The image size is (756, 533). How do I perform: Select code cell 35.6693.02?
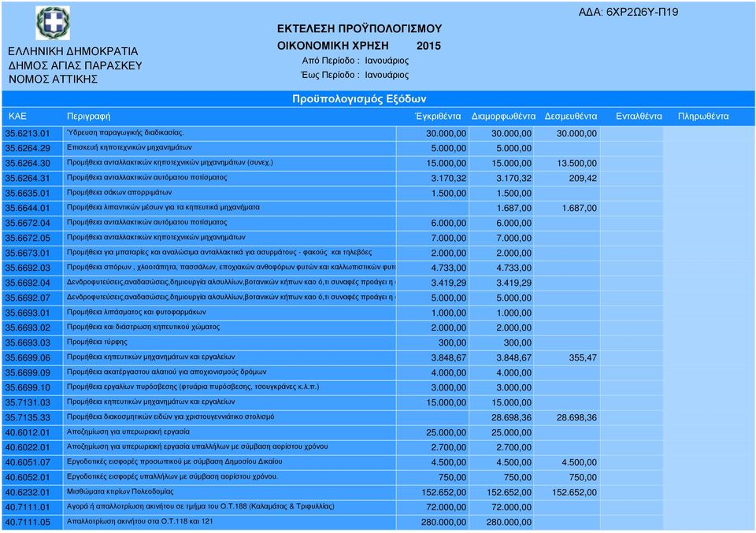[x=32, y=328]
